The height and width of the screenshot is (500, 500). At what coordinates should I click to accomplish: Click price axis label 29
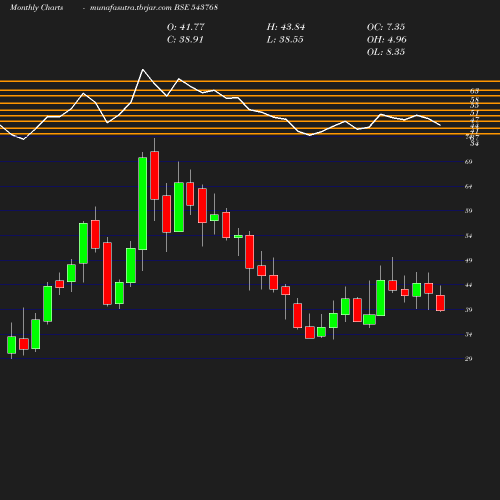[x=468, y=359]
